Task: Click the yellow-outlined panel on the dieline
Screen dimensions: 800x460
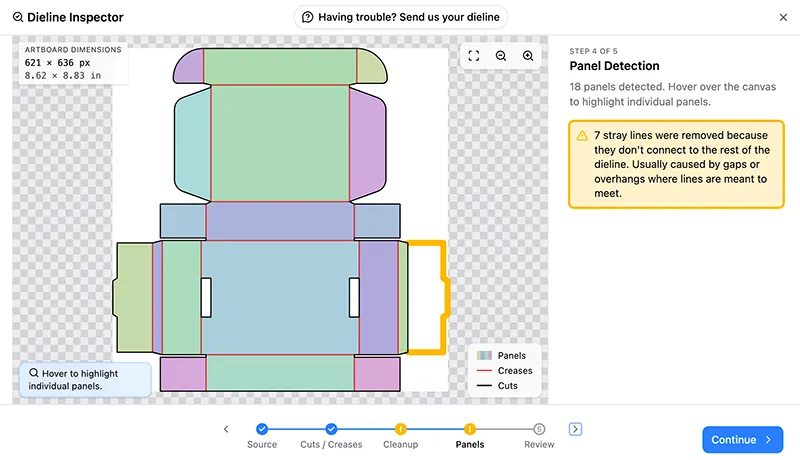Action: 428,297
